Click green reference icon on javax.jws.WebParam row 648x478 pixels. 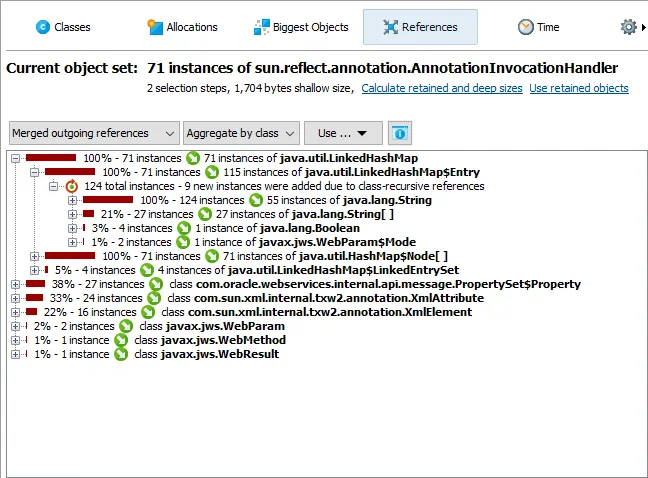(x=126, y=326)
